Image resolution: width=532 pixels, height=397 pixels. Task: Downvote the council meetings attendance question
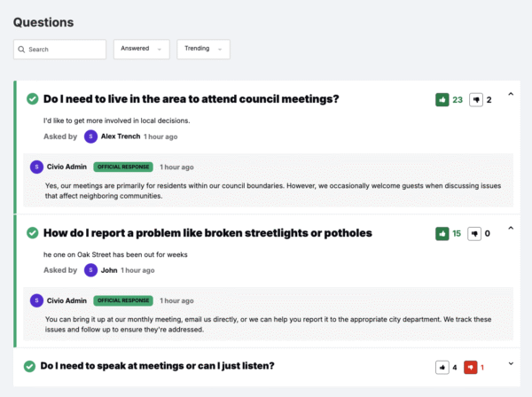pyautogui.click(x=476, y=100)
